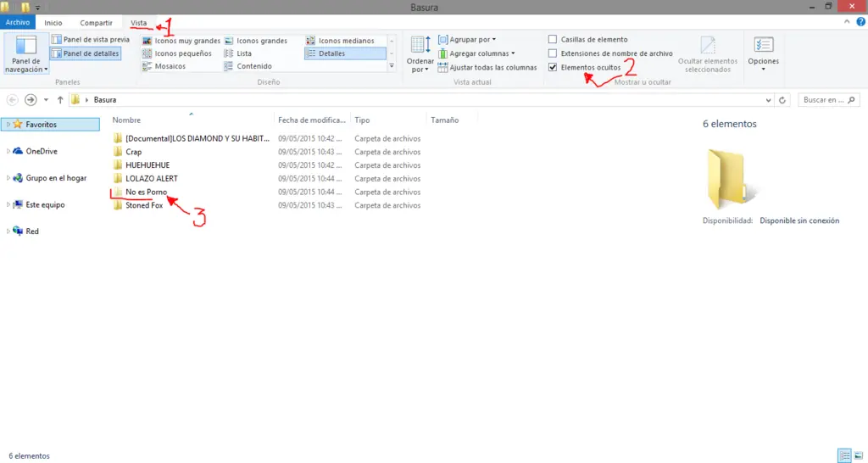Screen dimensions: 868x463
Task: Toggle Panel de vista previa
Action: [x=90, y=39]
